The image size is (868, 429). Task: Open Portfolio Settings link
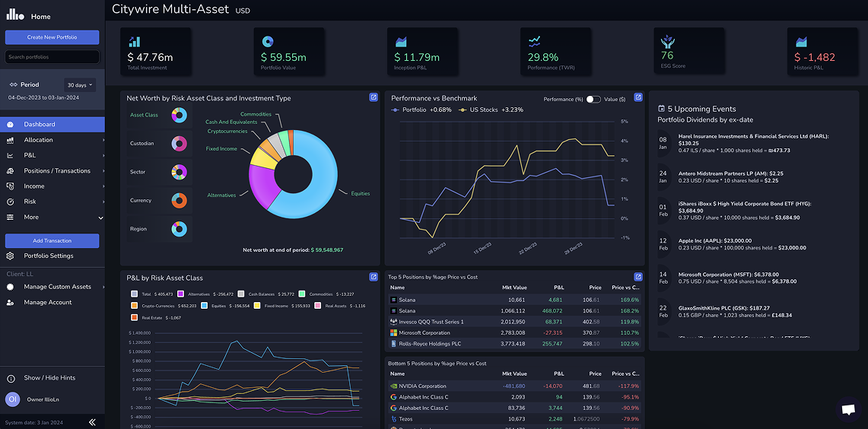(x=49, y=256)
